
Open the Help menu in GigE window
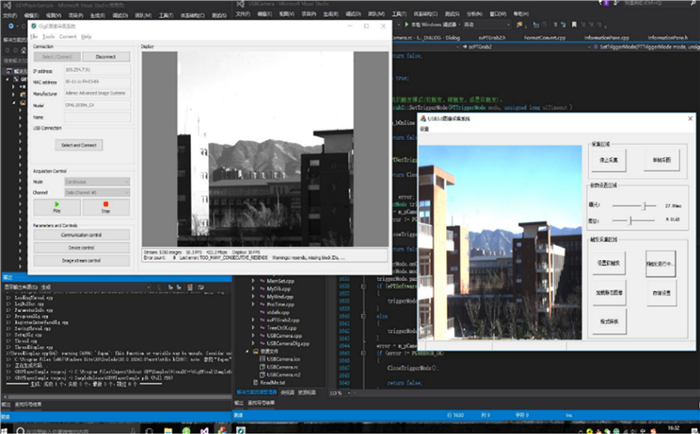(x=86, y=36)
